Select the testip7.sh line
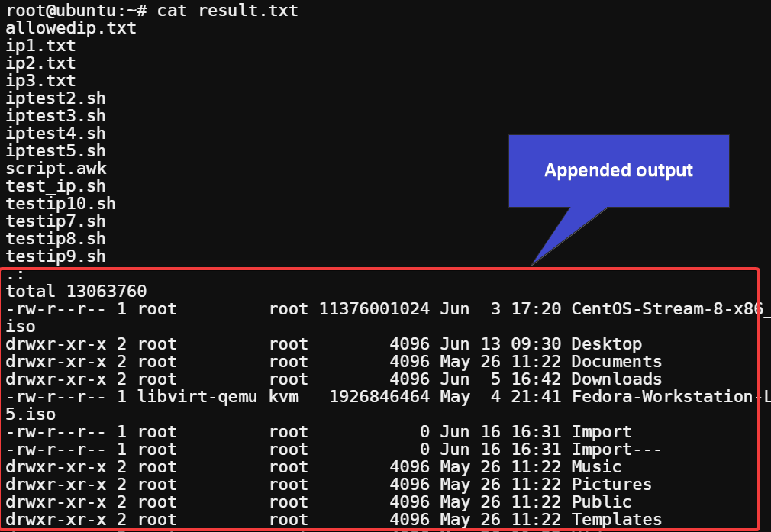Image resolution: width=771 pixels, height=532 pixels. click(56, 221)
